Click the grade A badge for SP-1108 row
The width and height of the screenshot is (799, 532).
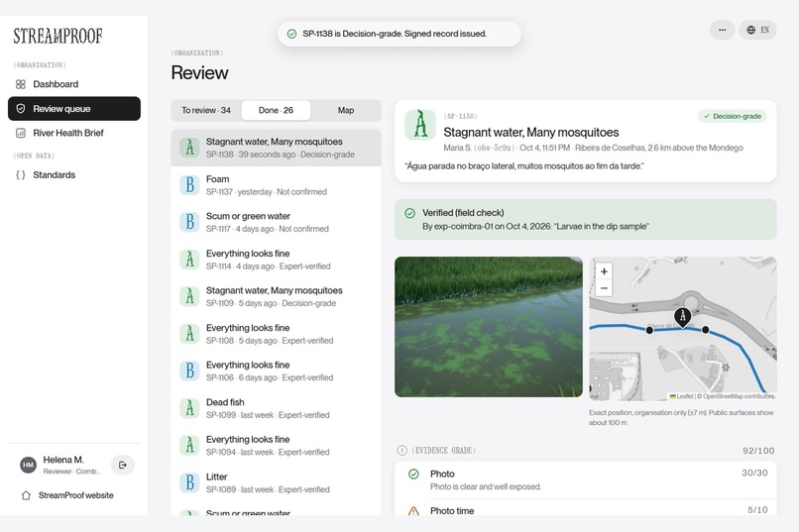189,334
